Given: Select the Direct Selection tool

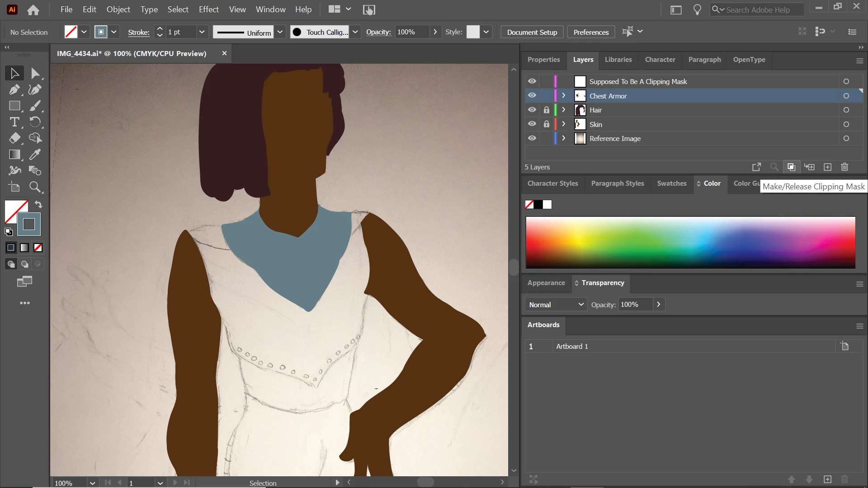Looking at the screenshot, I should [x=35, y=73].
